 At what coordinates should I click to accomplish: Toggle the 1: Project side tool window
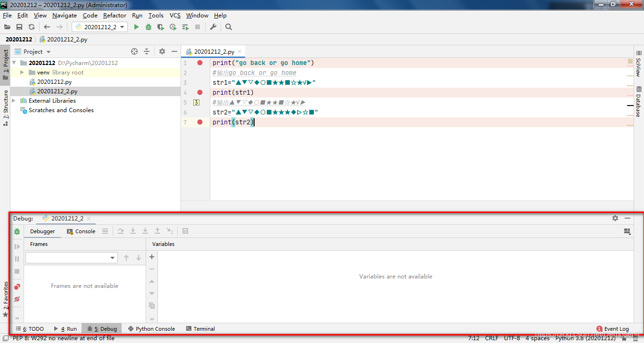tap(5, 65)
